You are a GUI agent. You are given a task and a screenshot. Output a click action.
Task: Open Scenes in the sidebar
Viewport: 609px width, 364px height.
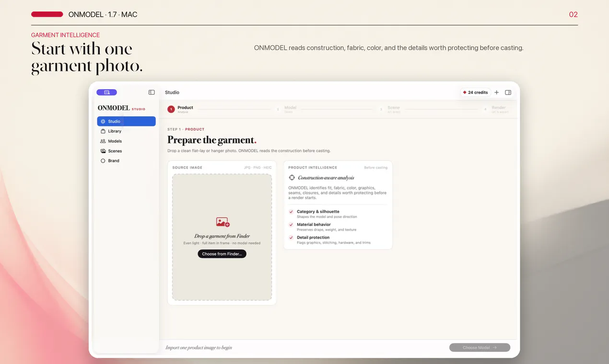(126, 151)
